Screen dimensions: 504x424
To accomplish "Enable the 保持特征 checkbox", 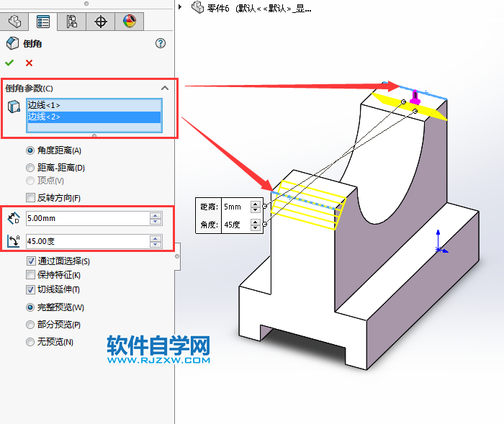I will pyautogui.click(x=30, y=274).
